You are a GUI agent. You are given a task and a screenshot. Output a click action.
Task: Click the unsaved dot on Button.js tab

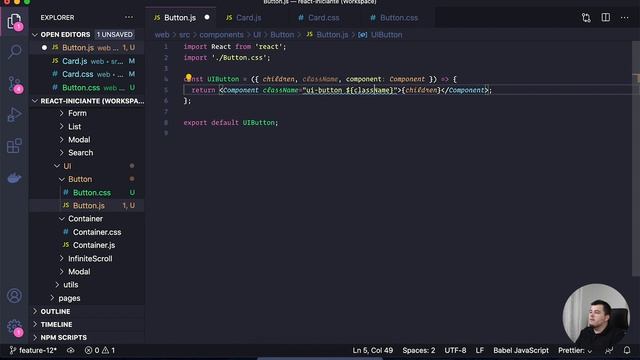point(207,17)
